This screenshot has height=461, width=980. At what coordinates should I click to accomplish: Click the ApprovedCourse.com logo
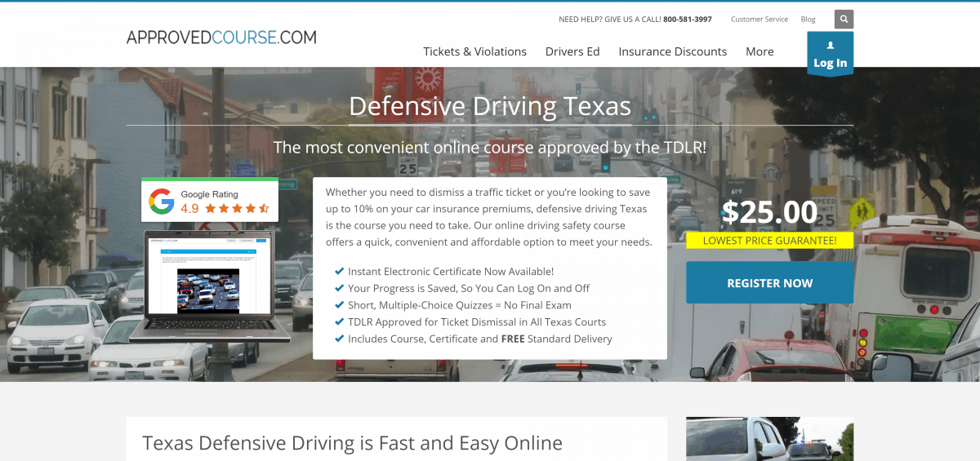point(221,37)
